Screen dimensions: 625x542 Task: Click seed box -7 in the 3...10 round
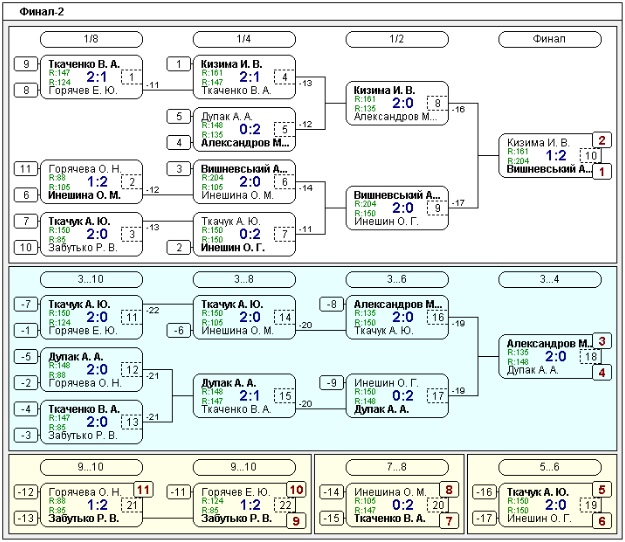click(26, 304)
